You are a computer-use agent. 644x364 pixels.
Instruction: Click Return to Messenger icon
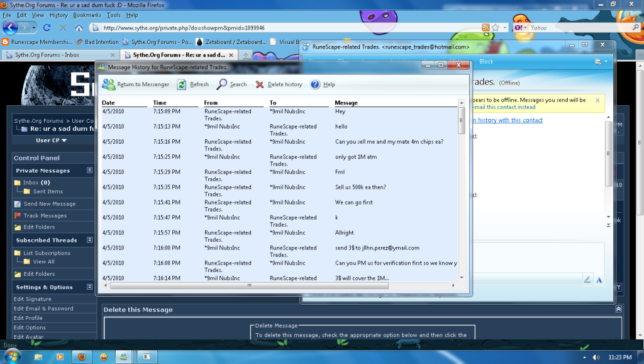[x=108, y=84]
